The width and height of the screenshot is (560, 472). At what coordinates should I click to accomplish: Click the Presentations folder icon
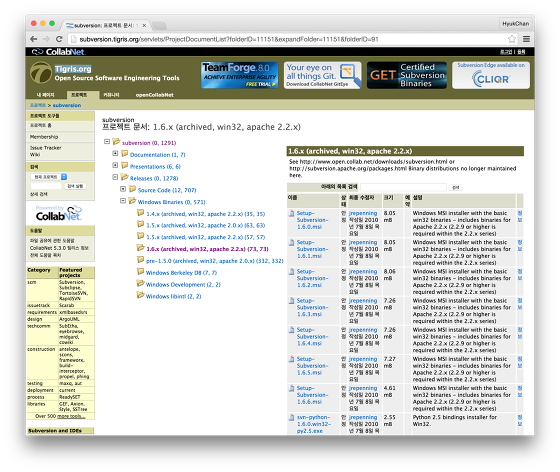tap(124, 165)
